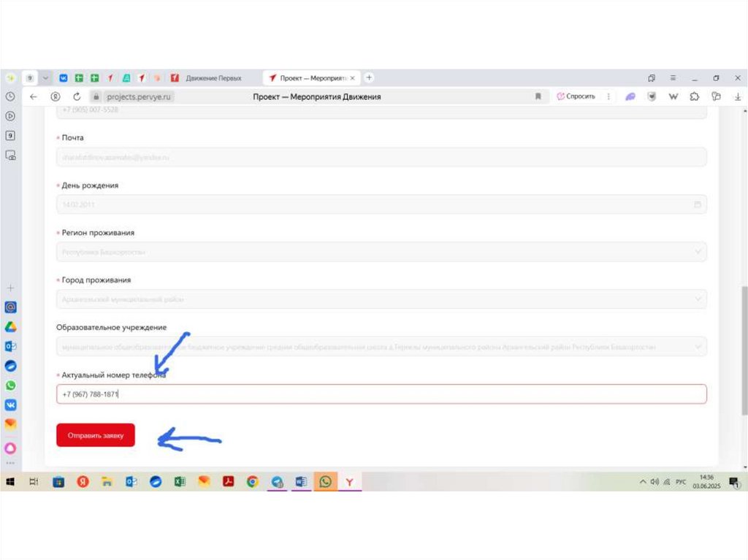Screen dimensions: 748x560
Task: Open Outlook icon in browser sidebar
Action: [10, 346]
